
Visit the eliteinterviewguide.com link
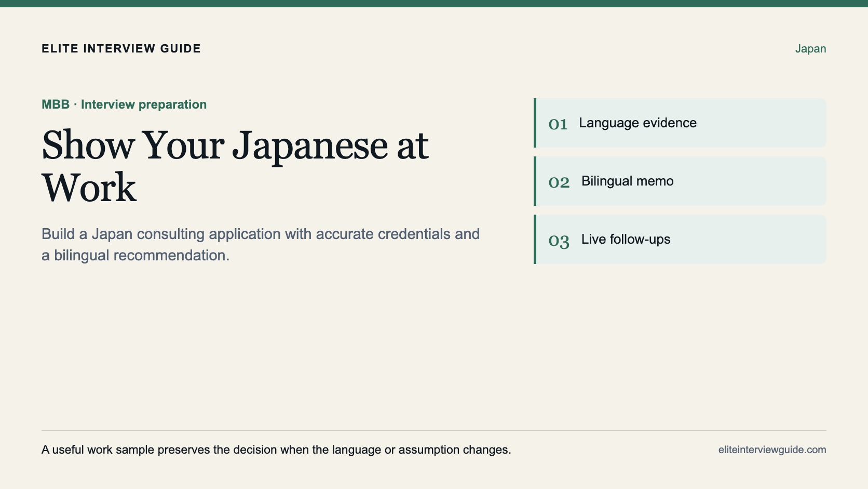click(x=772, y=450)
